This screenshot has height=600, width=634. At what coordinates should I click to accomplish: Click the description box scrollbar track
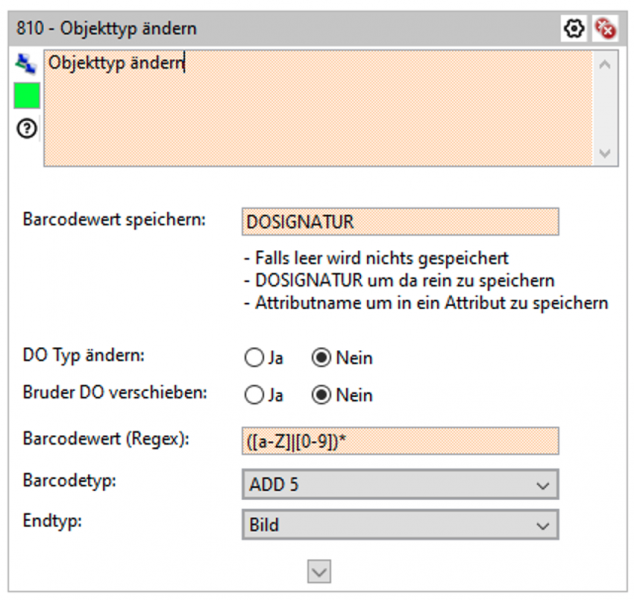(x=605, y=108)
